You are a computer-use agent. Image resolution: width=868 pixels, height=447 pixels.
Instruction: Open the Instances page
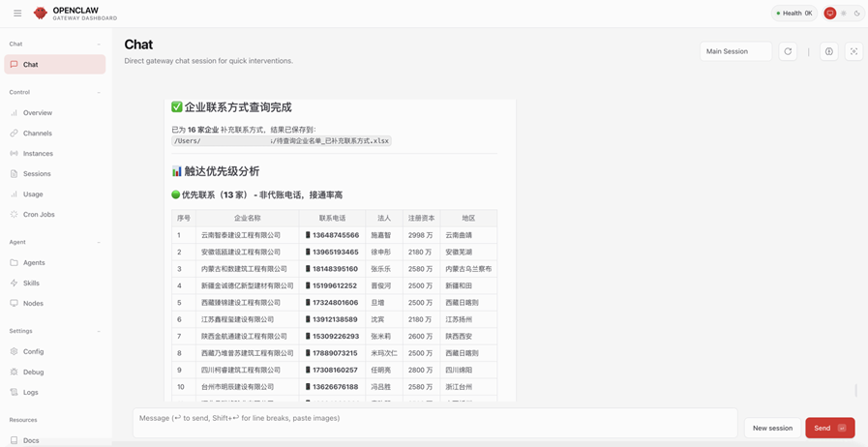coord(55,153)
